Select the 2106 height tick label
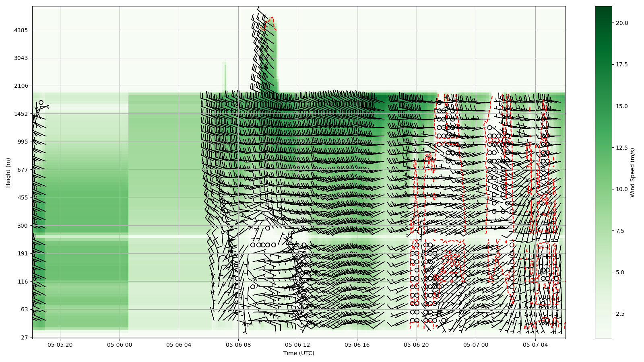 (x=20, y=86)
